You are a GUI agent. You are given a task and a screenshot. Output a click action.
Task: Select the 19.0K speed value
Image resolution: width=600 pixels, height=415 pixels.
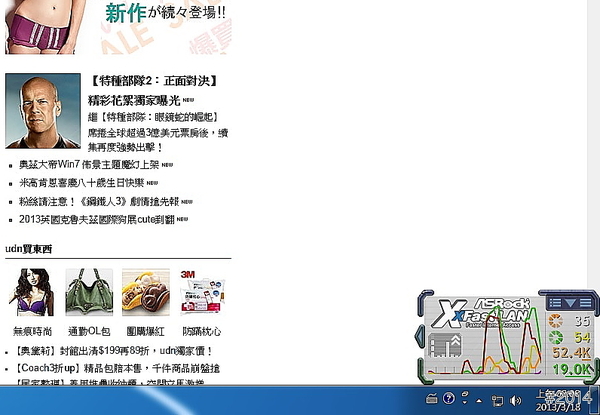(x=572, y=369)
